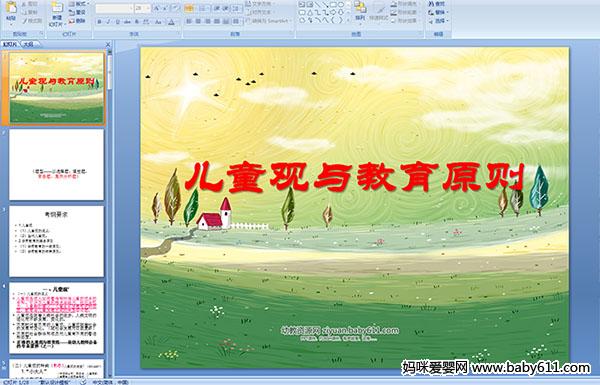Click the Find button in Editing group
600x385 pixels.
[x=437, y=4]
